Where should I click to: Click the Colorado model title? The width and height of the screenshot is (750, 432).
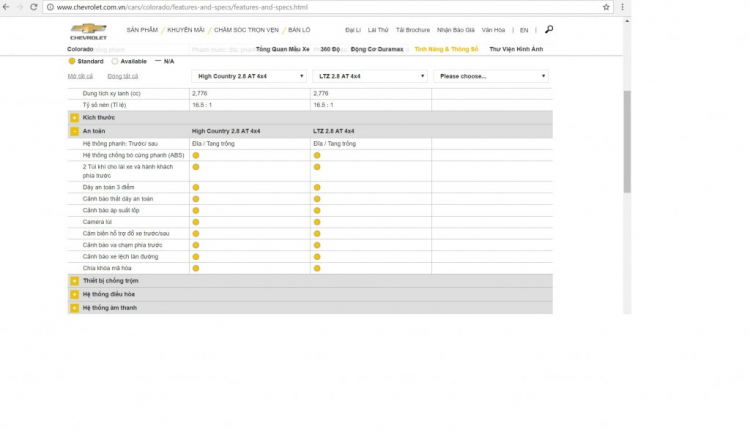[80, 49]
